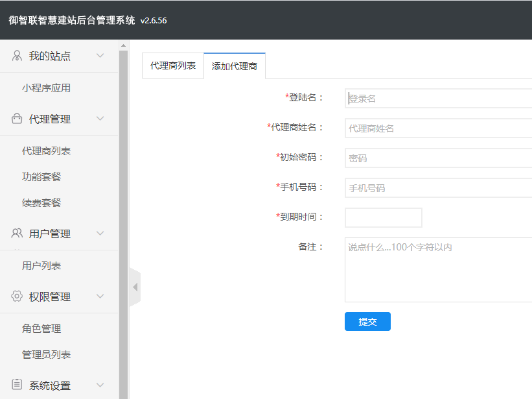
Task: Expand the 系统设置 section chevron
Action: [100, 385]
